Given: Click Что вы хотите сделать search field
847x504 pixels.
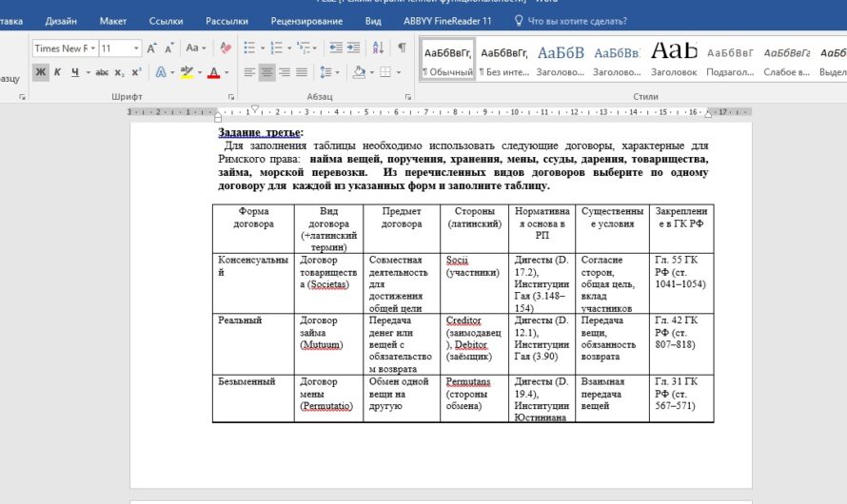Looking at the screenshot, I should 577,21.
